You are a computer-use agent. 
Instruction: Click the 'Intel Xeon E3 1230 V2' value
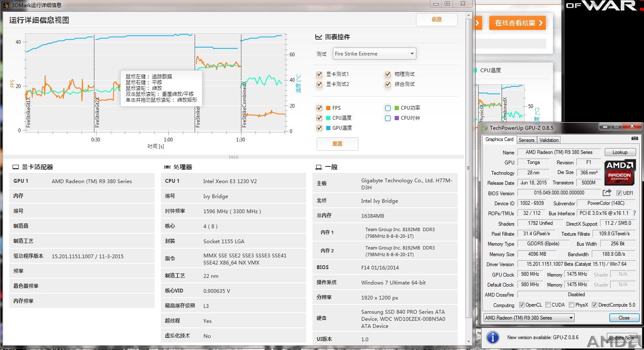(230, 181)
